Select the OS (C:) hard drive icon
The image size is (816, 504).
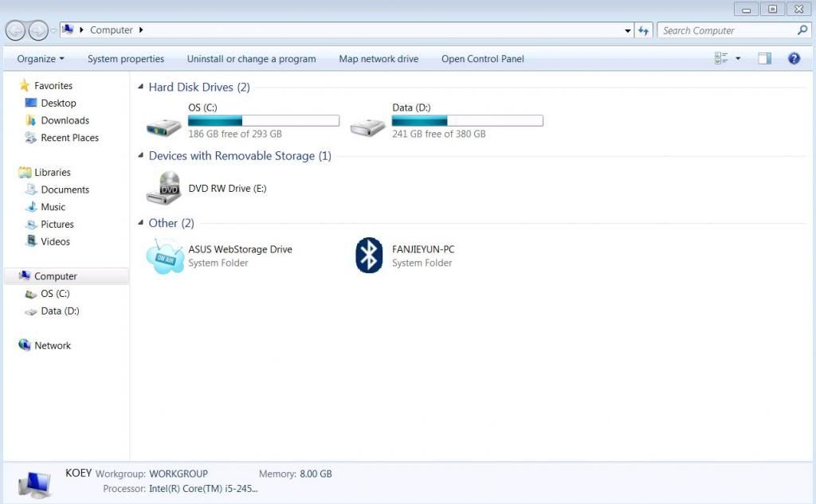164,125
